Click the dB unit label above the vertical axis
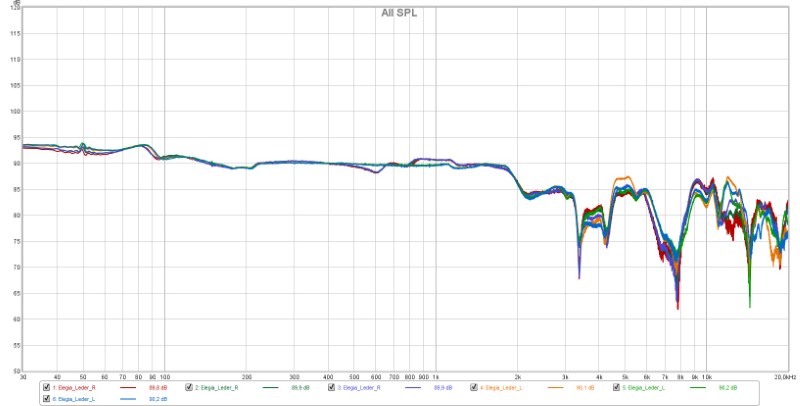The image size is (800, 406). [18, 3]
